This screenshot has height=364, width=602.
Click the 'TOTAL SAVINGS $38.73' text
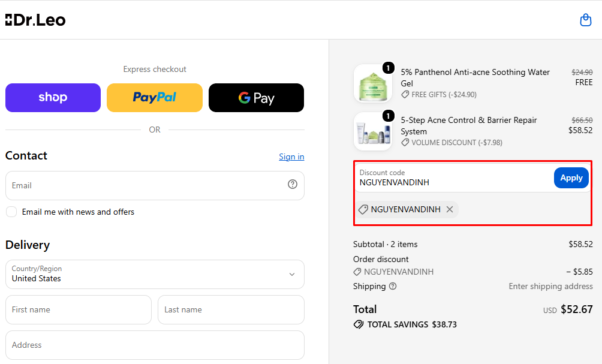pyautogui.click(x=412, y=324)
